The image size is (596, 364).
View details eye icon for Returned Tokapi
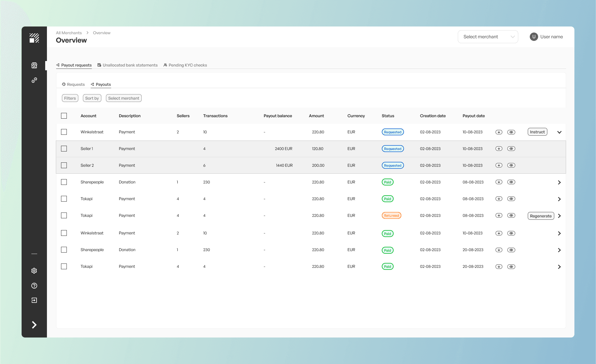(511, 215)
